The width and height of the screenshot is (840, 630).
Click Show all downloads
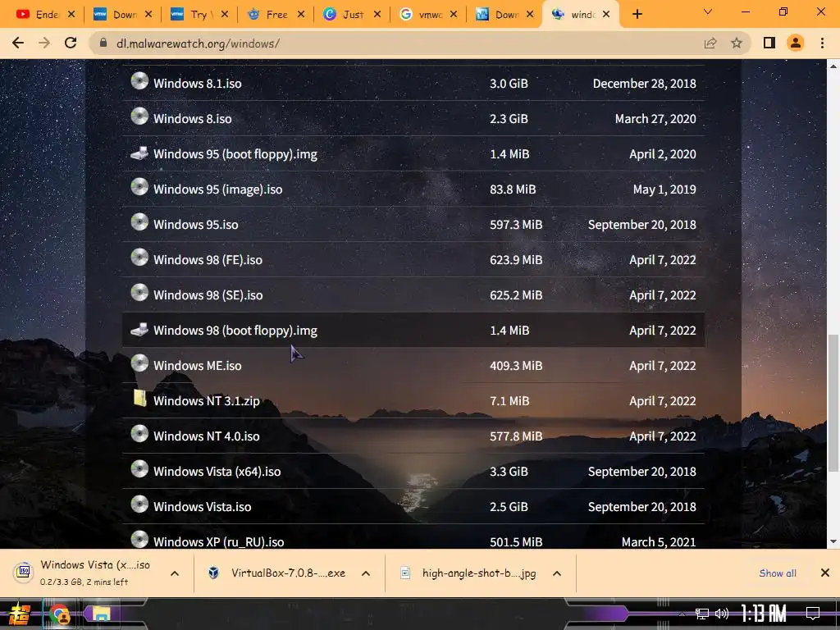pos(778,573)
